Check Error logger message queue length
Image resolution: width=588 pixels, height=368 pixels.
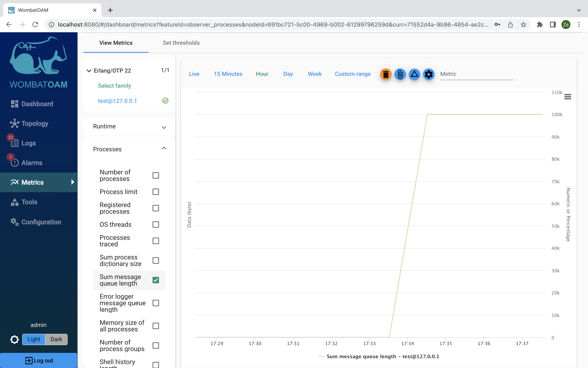156,303
